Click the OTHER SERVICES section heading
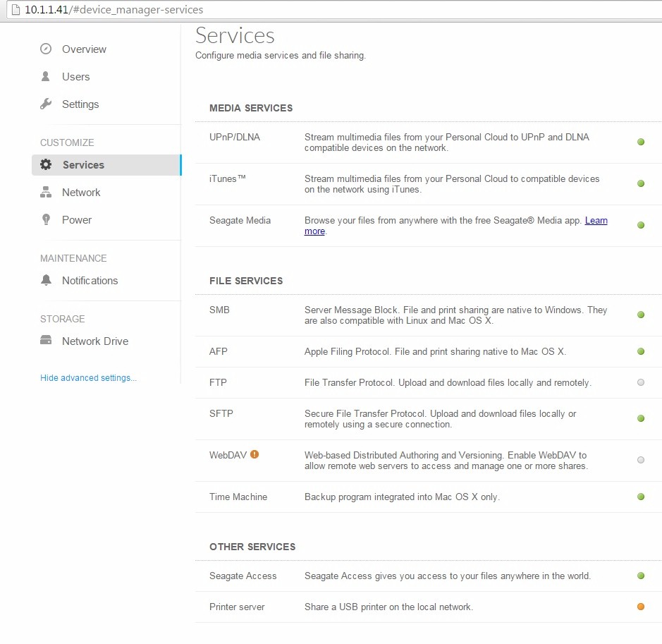The image size is (662, 644). tap(252, 547)
